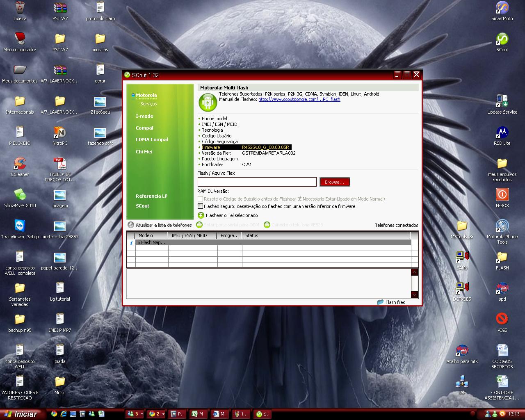Click Internet Explorer quick launch icon
This screenshot has width=525, height=420.
64,414
